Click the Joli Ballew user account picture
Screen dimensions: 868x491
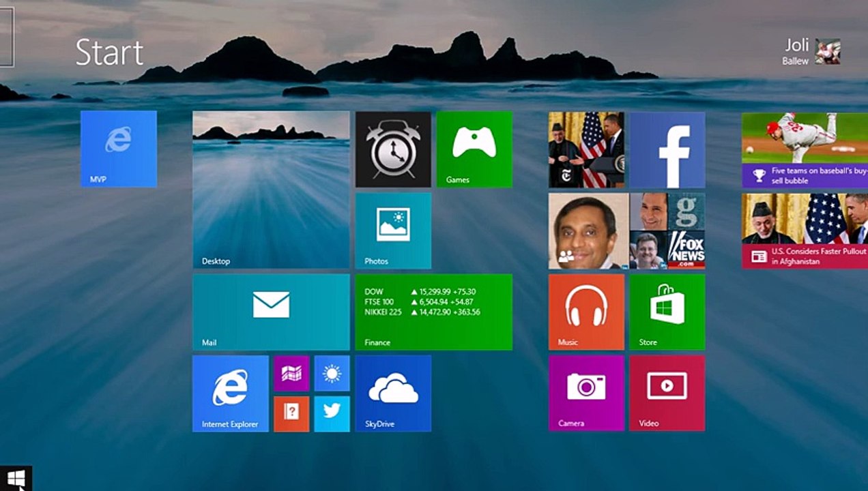[x=828, y=52]
